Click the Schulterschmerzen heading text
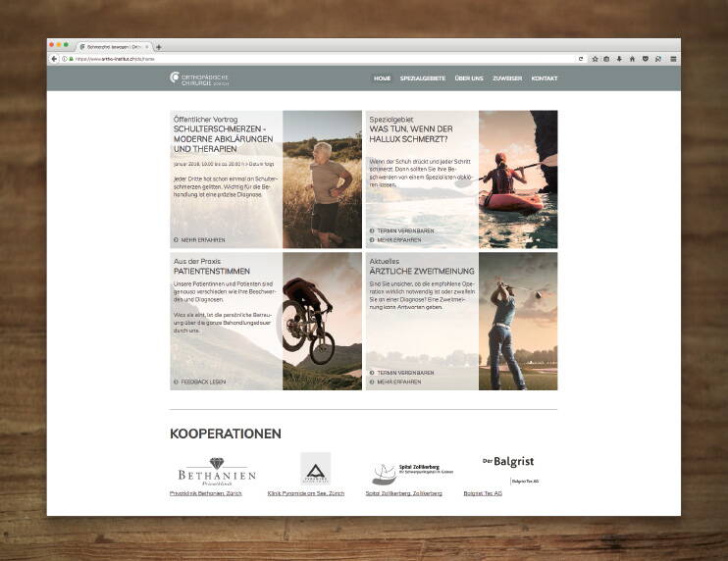728x561 pixels. click(x=224, y=138)
